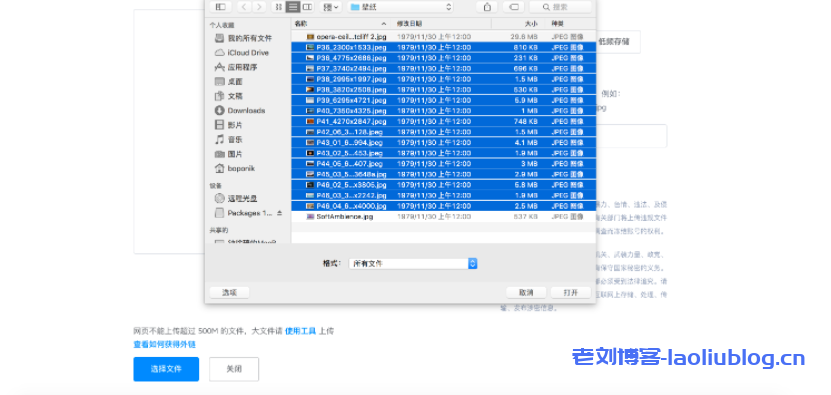Click the edit tags toolbar icon
The width and height of the screenshot is (831, 395).
(x=514, y=7)
